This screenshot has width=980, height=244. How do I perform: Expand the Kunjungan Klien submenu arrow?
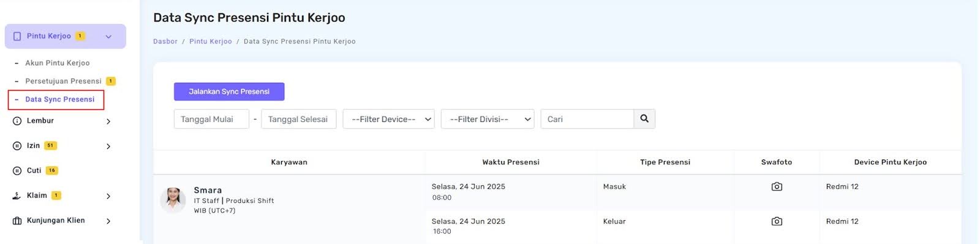(108, 221)
